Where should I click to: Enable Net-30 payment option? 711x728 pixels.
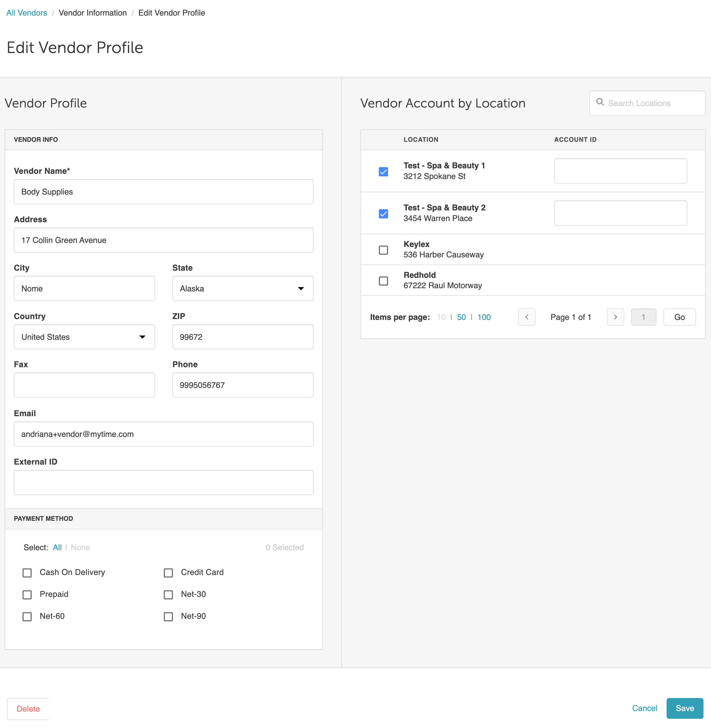tap(168, 595)
